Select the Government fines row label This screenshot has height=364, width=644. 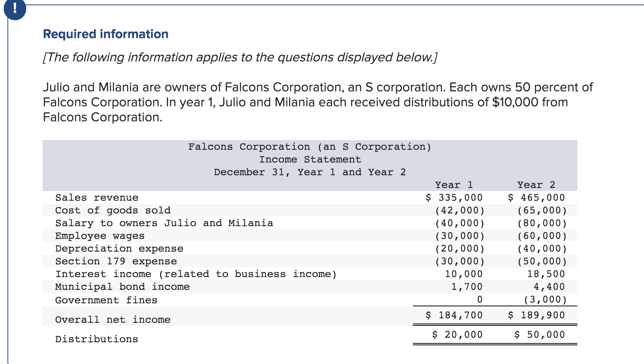click(x=106, y=300)
